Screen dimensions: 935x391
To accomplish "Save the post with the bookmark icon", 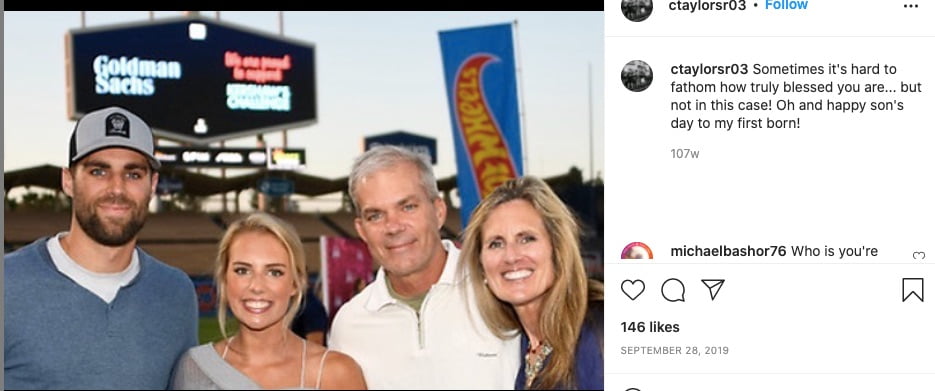I will click(912, 290).
